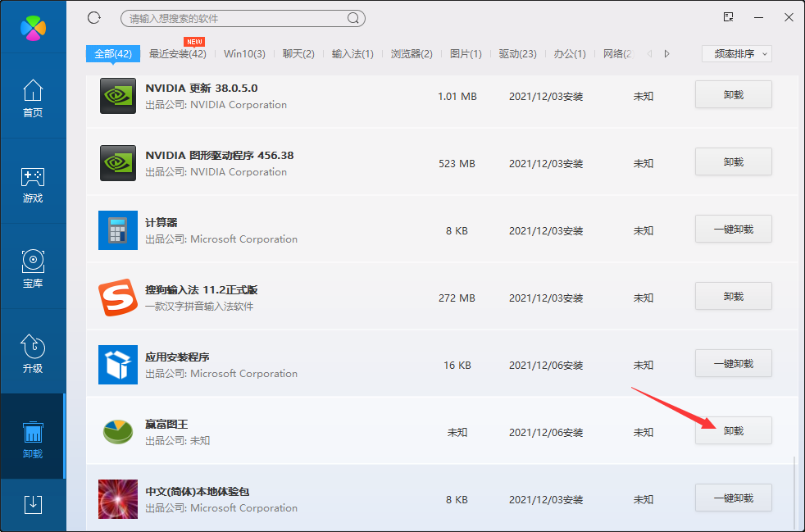Click the 1.01 MB size value

point(457,97)
